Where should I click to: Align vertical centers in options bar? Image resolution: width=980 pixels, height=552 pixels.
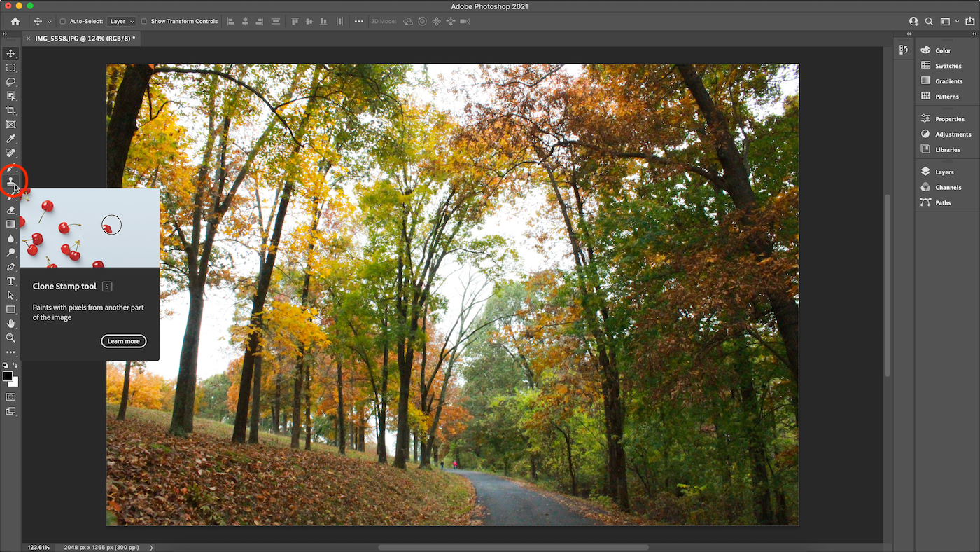[308, 22]
